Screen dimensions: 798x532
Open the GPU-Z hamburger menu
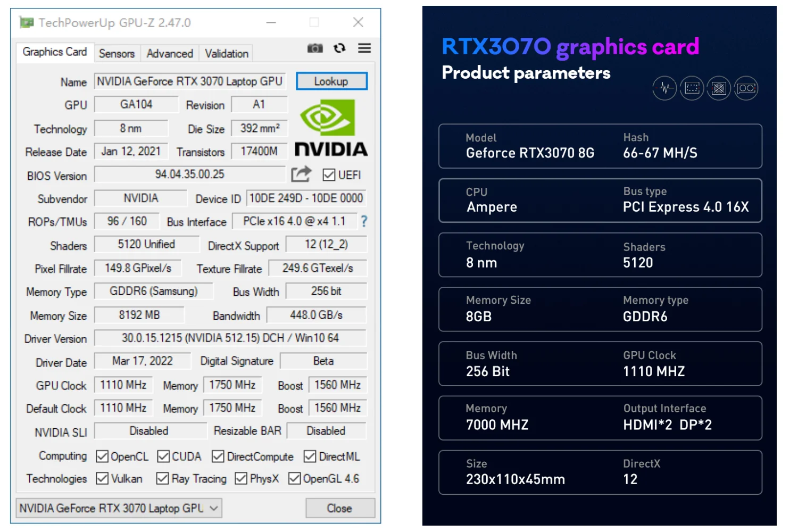[364, 48]
